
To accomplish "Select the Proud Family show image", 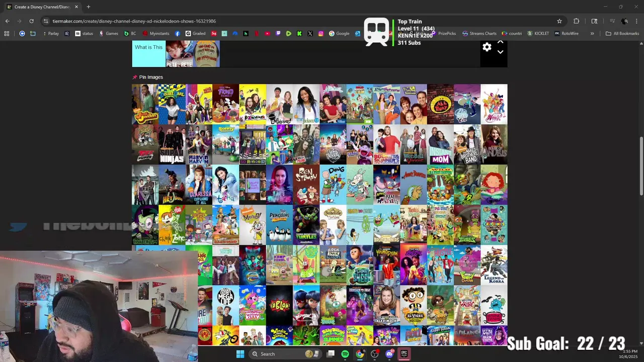I will (225, 104).
